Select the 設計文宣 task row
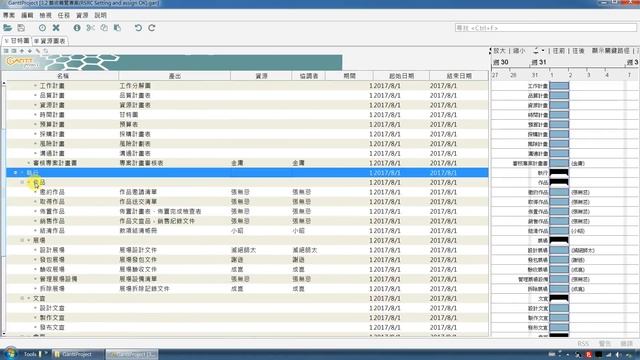 (247, 308)
